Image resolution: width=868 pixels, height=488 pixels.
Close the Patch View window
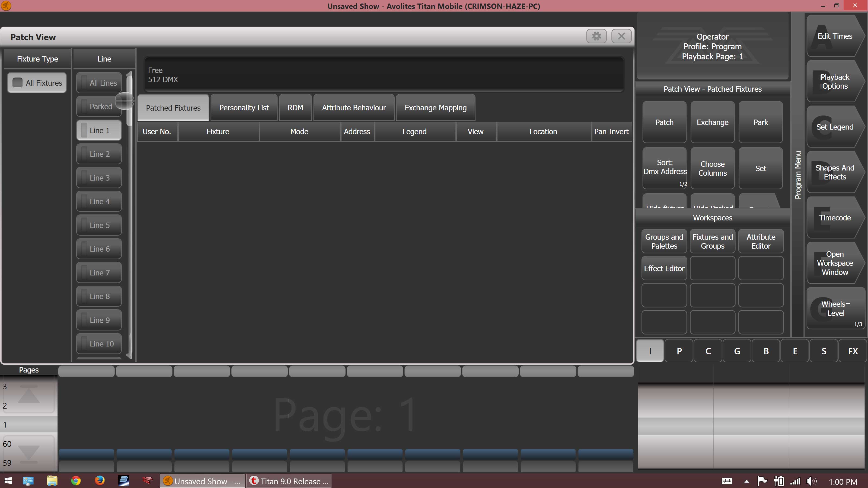click(x=621, y=36)
